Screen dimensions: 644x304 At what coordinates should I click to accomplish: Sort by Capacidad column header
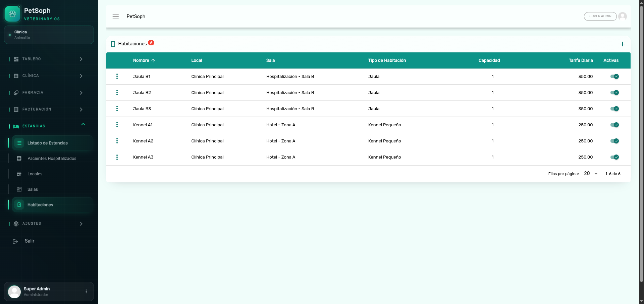[x=489, y=61]
